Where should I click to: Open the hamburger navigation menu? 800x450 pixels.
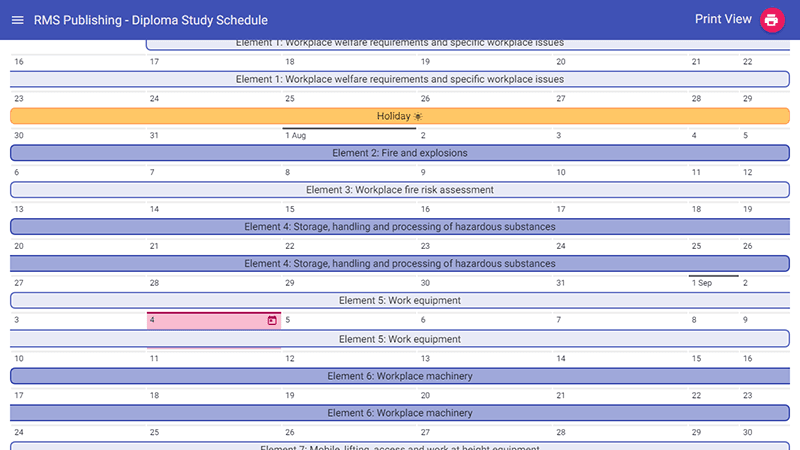[17, 20]
